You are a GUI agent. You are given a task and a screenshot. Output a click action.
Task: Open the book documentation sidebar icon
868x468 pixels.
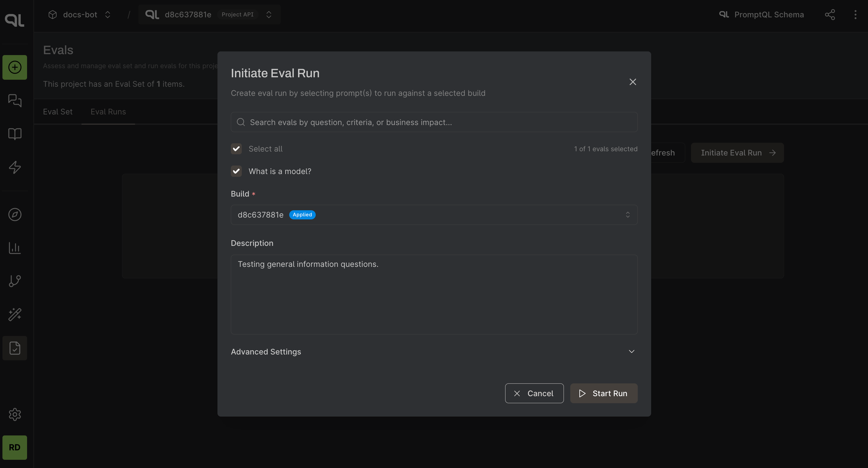pyautogui.click(x=15, y=134)
